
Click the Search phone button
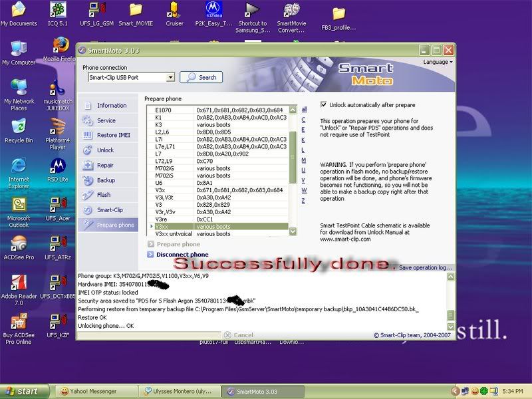point(201,77)
